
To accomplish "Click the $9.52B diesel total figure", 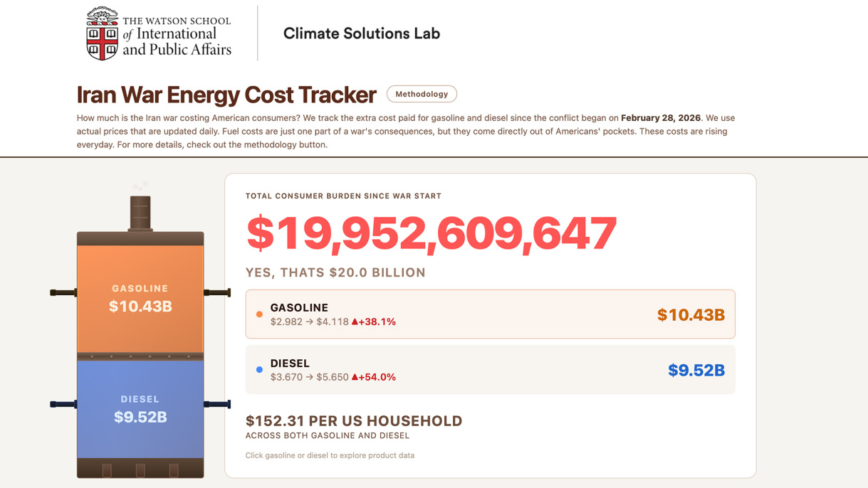I will pyautogui.click(x=696, y=369).
